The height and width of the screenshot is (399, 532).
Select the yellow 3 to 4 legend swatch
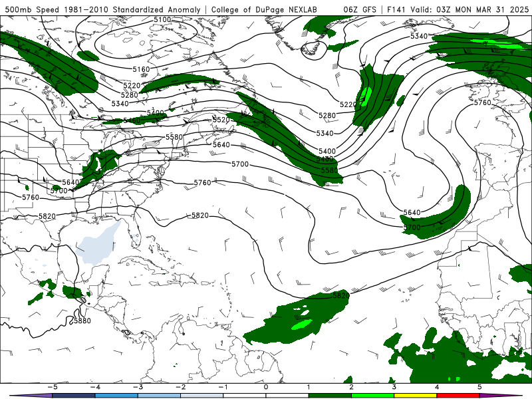(x=415, y=396)
